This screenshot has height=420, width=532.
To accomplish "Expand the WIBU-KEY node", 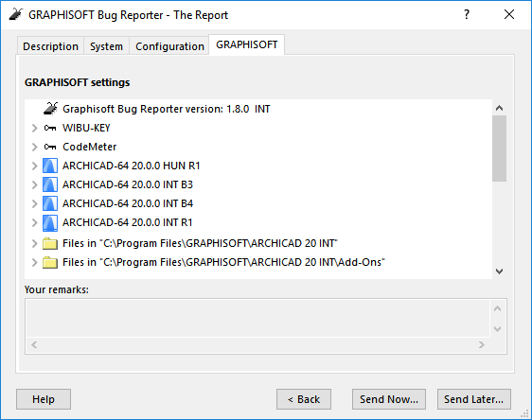I will point(34,128).
